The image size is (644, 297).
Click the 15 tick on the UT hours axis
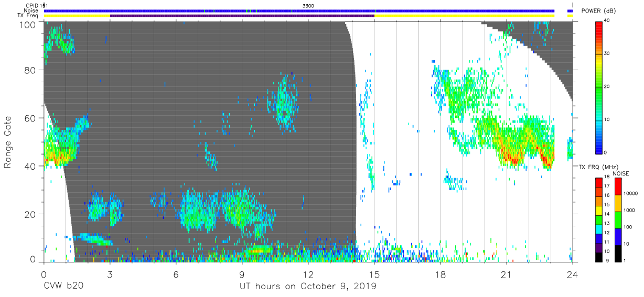[x=374, y=274]
